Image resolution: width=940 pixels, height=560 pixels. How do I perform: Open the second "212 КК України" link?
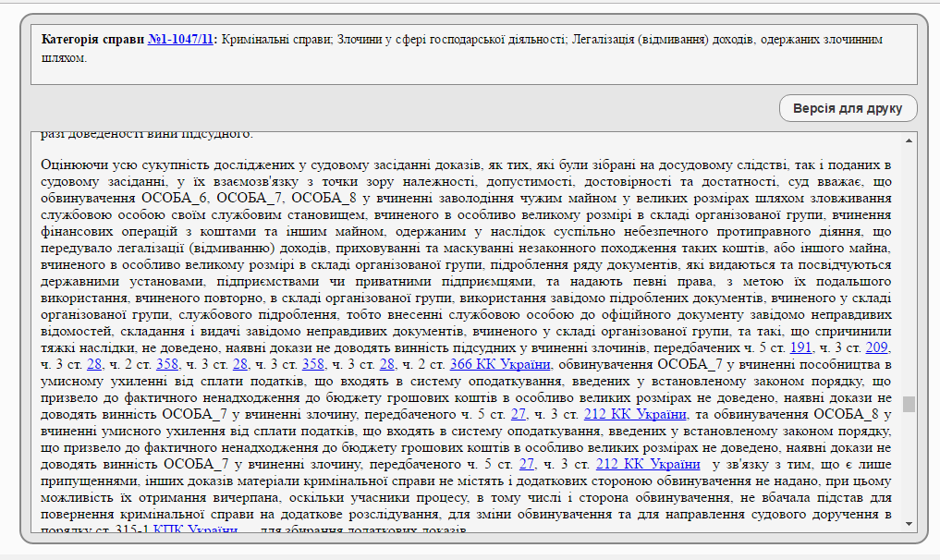[647, 463]
